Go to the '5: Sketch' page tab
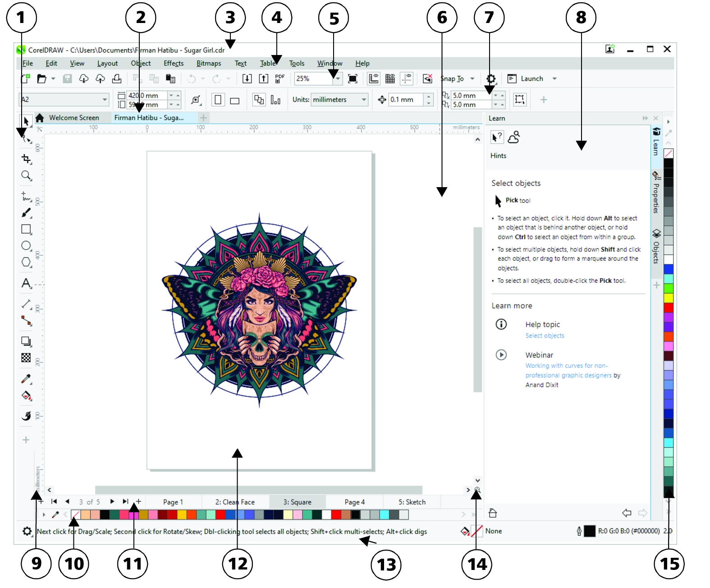Screen dimensions: 710x588 412,502
